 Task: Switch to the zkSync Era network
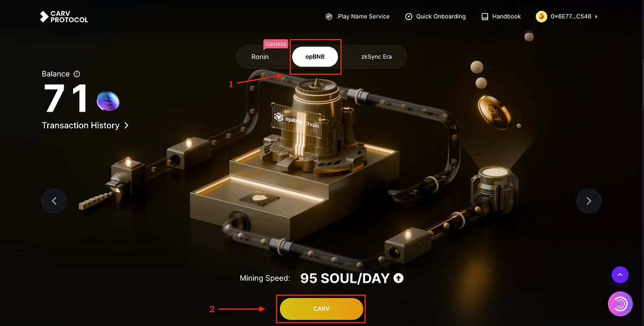click(376, 57)
